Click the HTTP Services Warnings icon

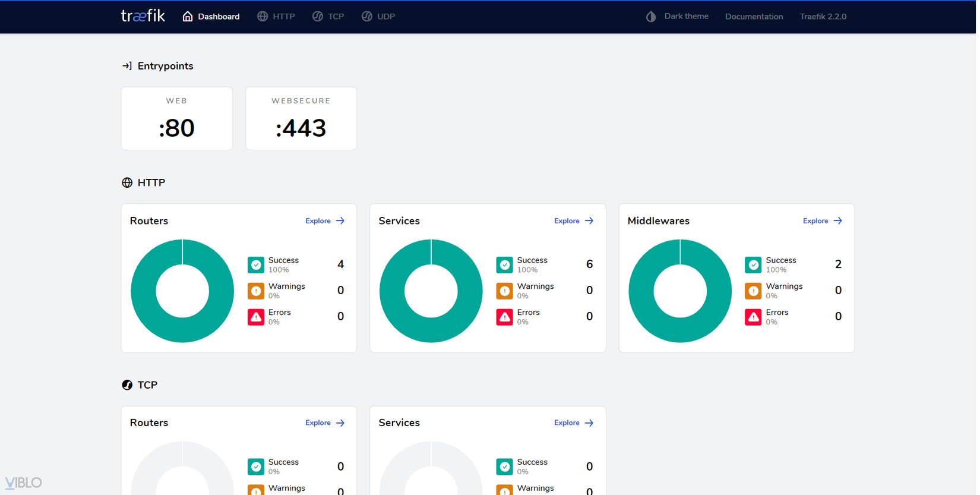coord(504,291)
